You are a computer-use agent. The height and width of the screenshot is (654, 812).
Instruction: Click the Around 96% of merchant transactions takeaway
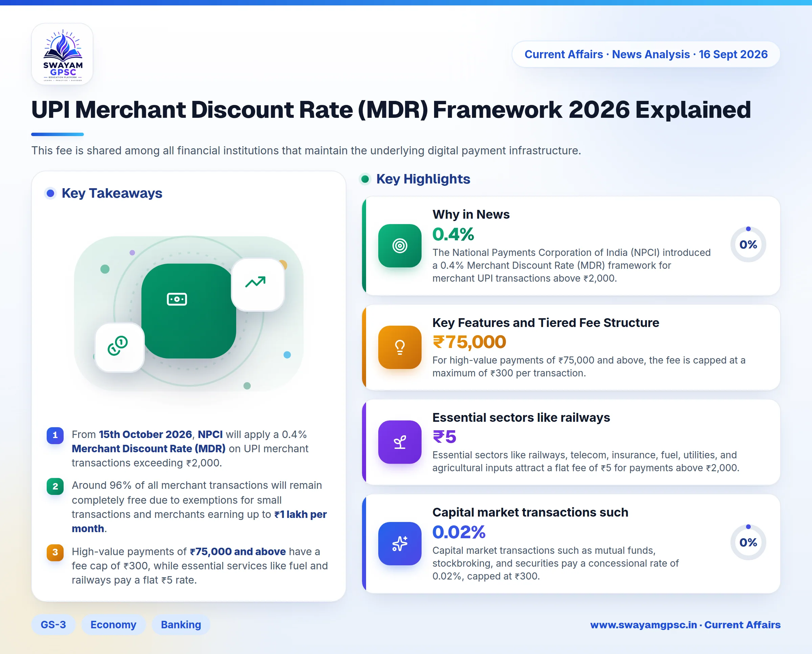coord(199,507)
